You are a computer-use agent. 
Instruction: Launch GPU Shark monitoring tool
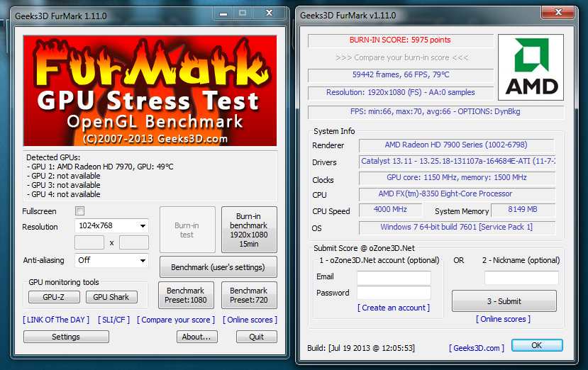coord(111,297)
